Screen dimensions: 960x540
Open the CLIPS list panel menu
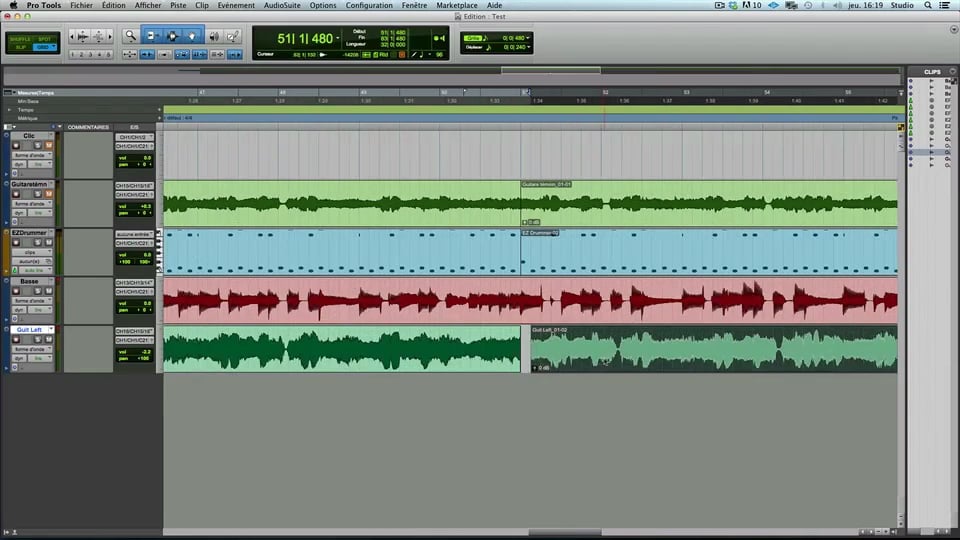tap(953, 72)
